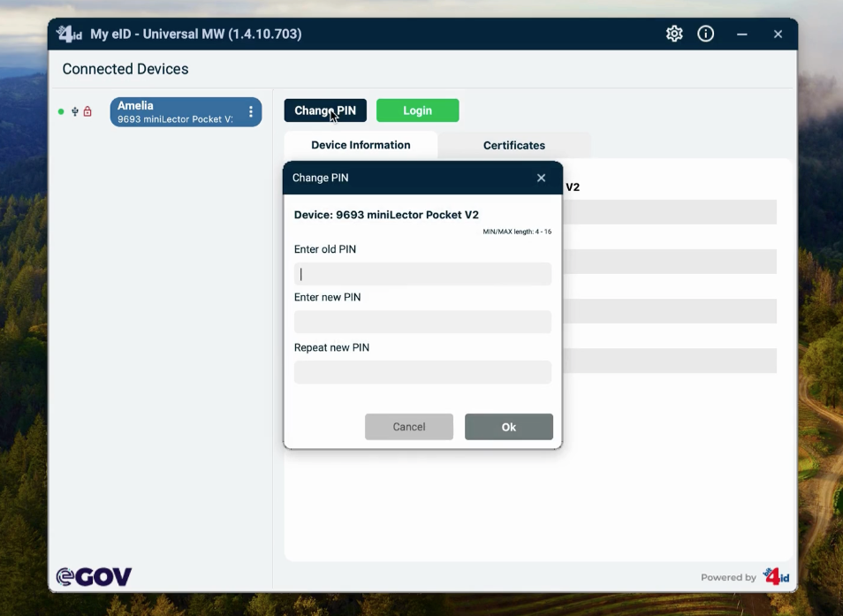Screen dimensions: 843x616
Task: Open the three-dot menu on Amelia device
Action: tap(251, 112)
